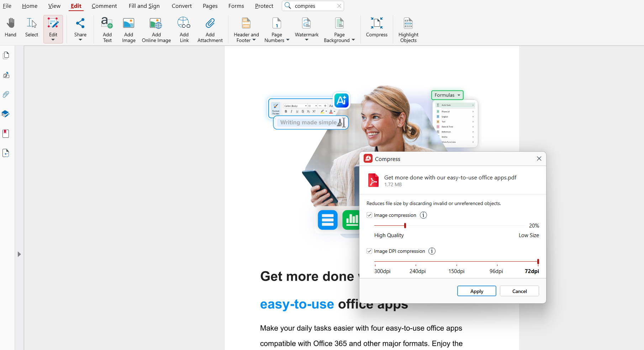Viewport: 644px width, 350px height.
Task: Add a hyperlink using Add Link
Action: tap(184, 28)
